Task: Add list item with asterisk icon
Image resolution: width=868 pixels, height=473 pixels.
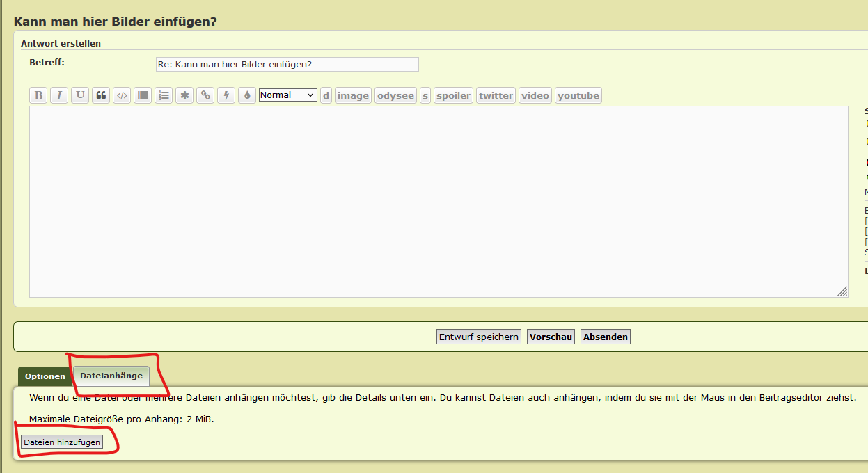Action: 184,95
